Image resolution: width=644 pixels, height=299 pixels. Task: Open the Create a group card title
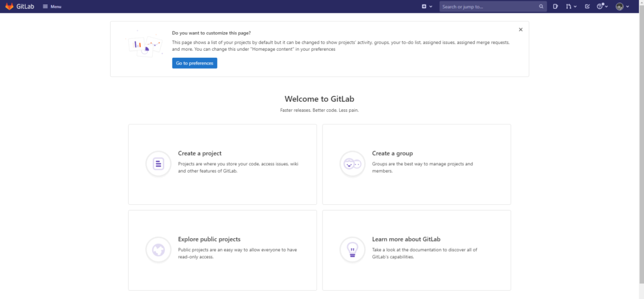392,153
